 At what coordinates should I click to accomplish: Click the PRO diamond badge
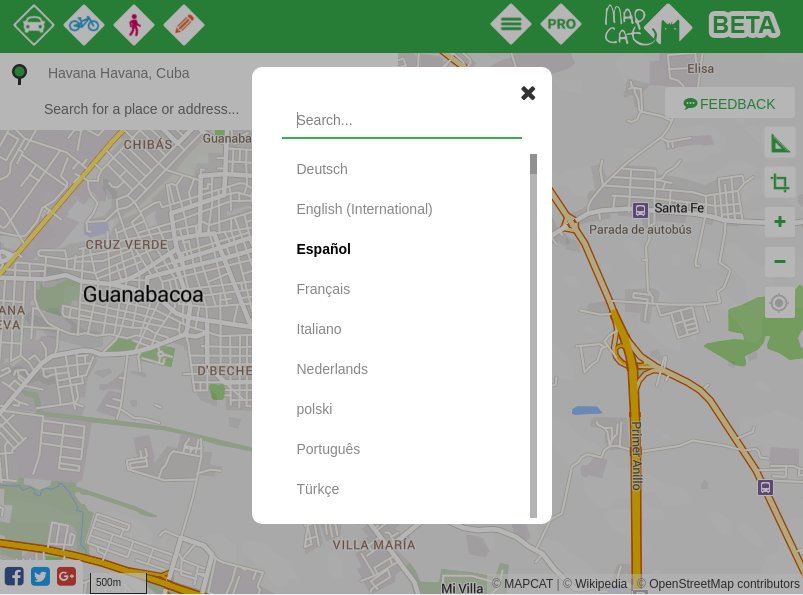[561, 25]
